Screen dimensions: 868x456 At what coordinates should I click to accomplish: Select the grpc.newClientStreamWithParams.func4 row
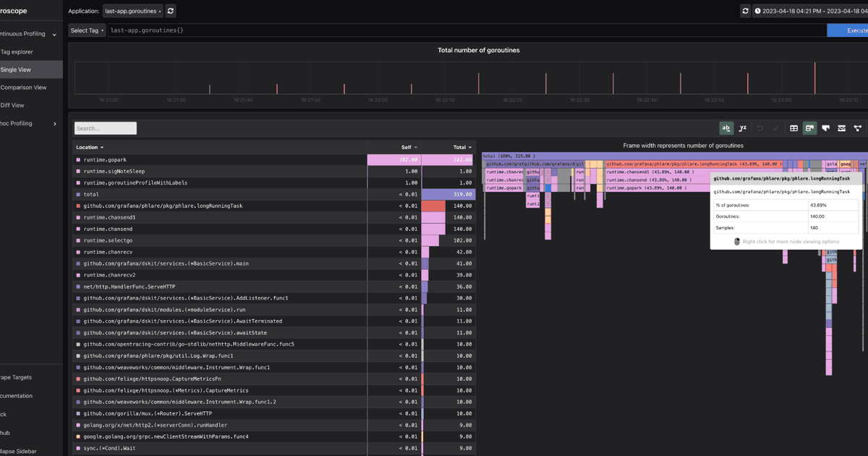click(x=275, y=437)
